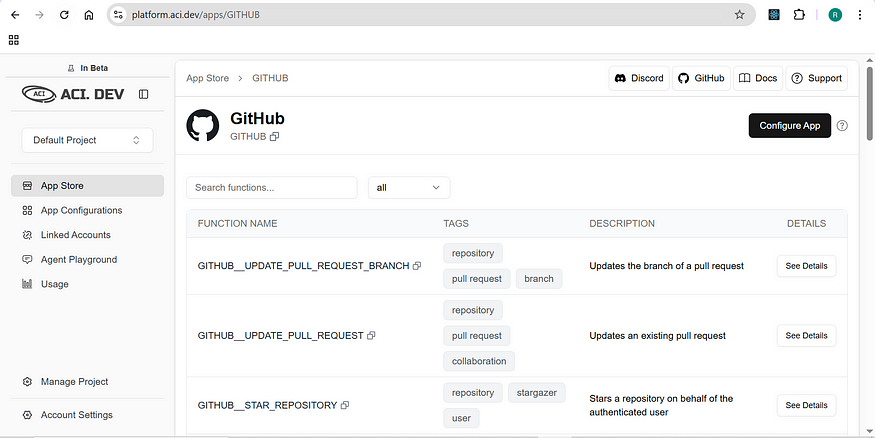Focus the Search functions field
875x438 pixels.
pyautogui.click(x=272, y=187)
